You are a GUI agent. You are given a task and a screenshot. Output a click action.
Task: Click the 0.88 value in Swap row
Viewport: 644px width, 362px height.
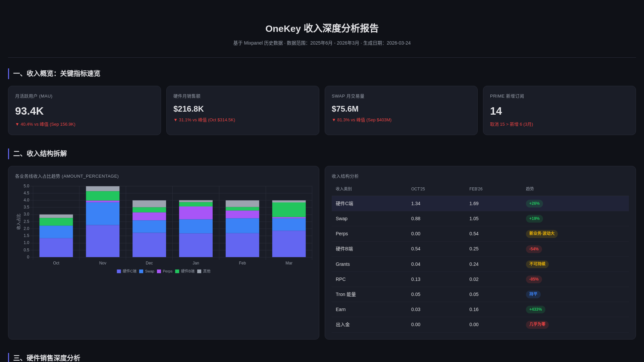[x=416, y=219]
